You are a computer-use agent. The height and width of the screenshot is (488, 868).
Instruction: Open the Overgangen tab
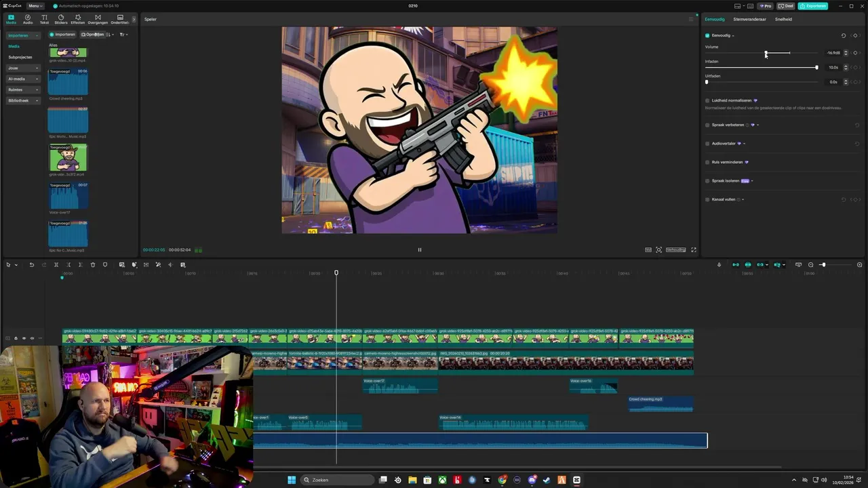(98, 19)
